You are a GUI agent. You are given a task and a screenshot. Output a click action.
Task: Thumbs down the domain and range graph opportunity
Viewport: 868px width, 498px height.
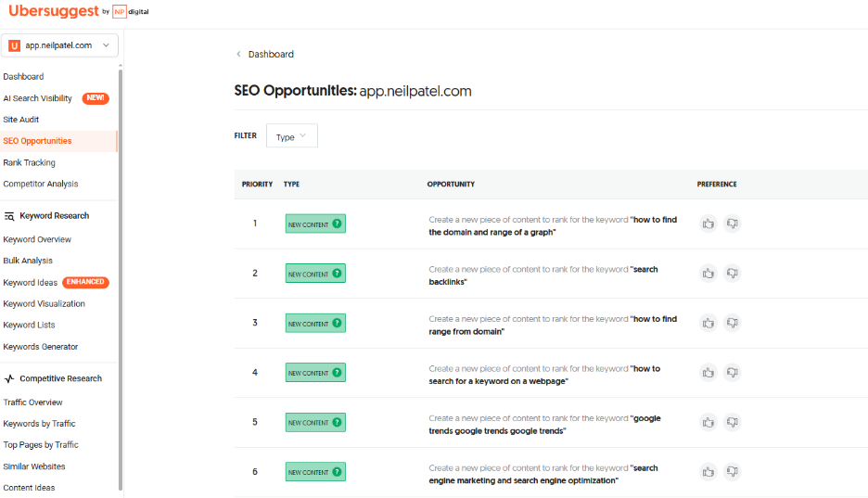[733, 223]
